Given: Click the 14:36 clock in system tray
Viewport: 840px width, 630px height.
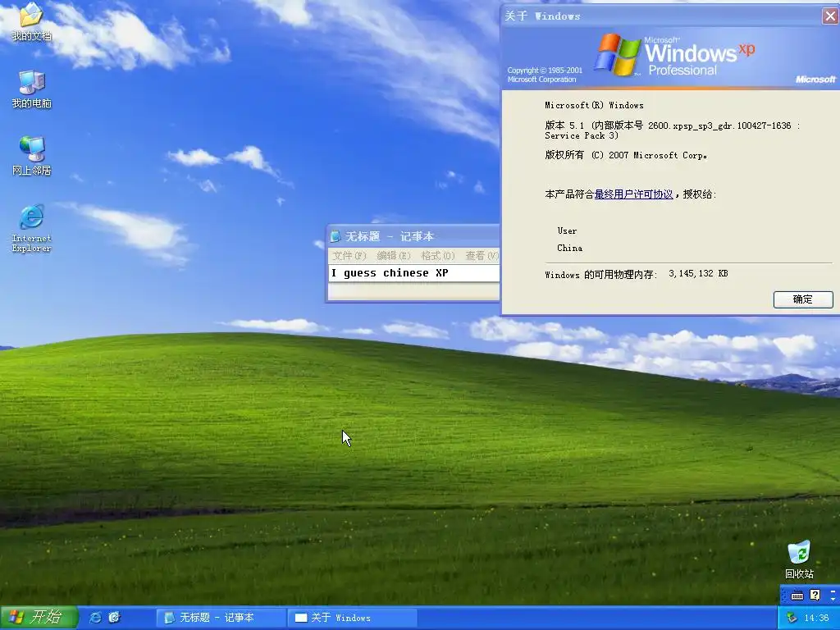Looking at the screenshot, I should tap(816, 619).
